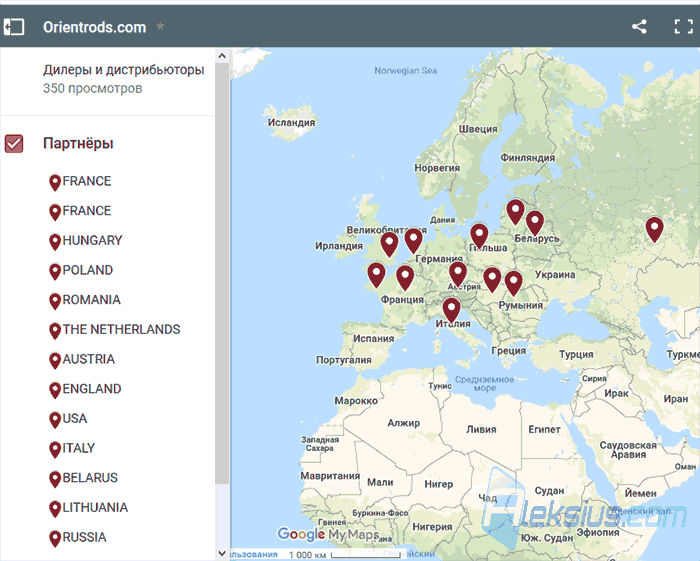This screenshot has height=561, width=700.
Task: Click the Orientrods.com map title
Action: coord(95,27)
